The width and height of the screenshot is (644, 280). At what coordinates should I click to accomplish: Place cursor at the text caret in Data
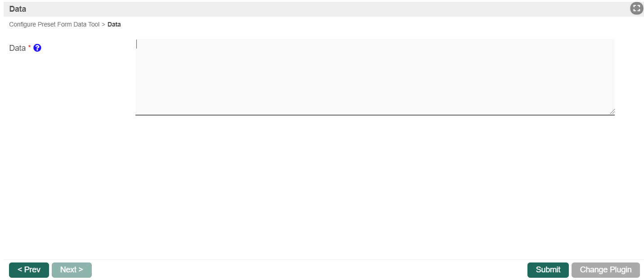[137, 44]
